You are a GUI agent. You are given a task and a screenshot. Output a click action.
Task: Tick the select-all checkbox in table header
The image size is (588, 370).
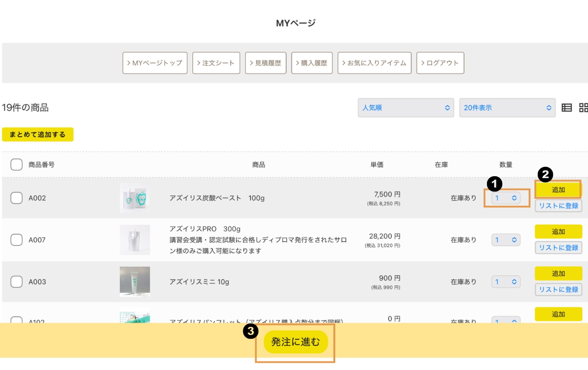17,165
